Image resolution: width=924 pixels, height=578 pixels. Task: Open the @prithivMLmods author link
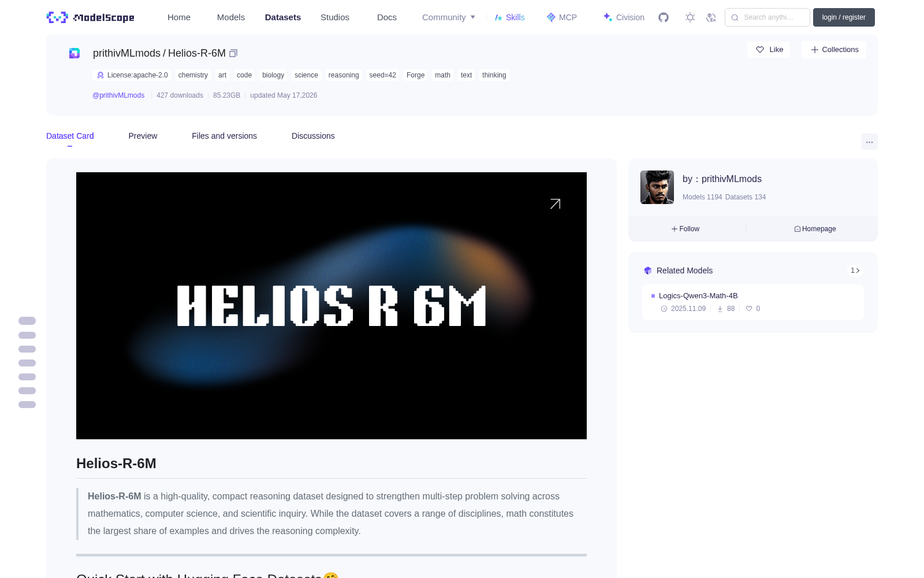[118, 95]
